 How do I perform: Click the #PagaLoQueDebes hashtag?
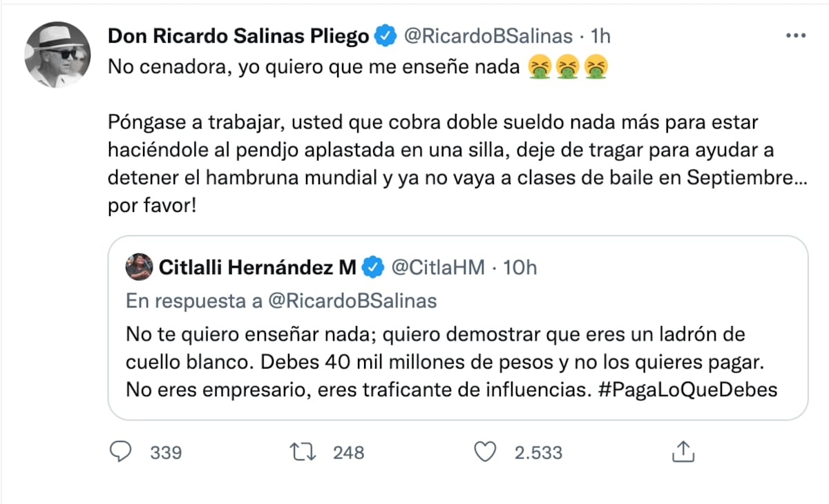[689, 389]
